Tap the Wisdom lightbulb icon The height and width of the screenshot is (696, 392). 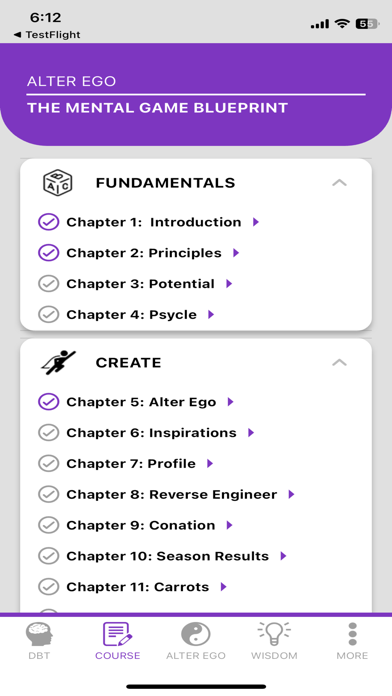pyautogui.click(x=274, y=634)
